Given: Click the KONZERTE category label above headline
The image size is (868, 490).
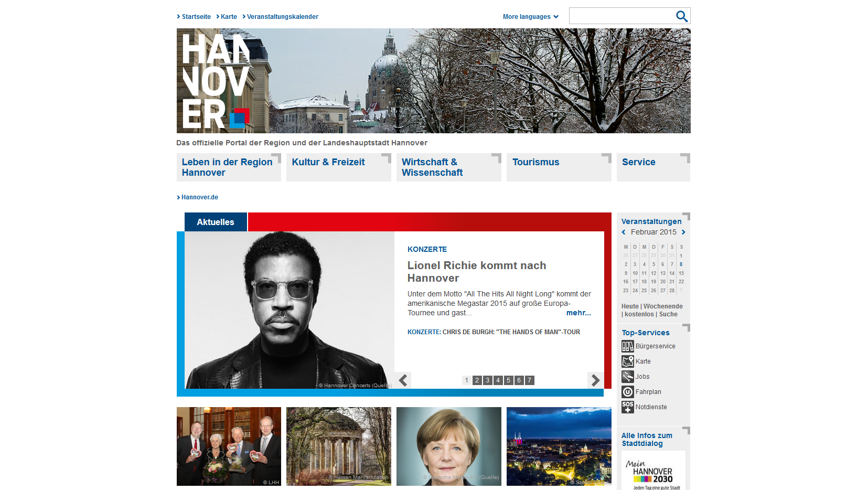Looking at the screenshot, I should 427,249.
